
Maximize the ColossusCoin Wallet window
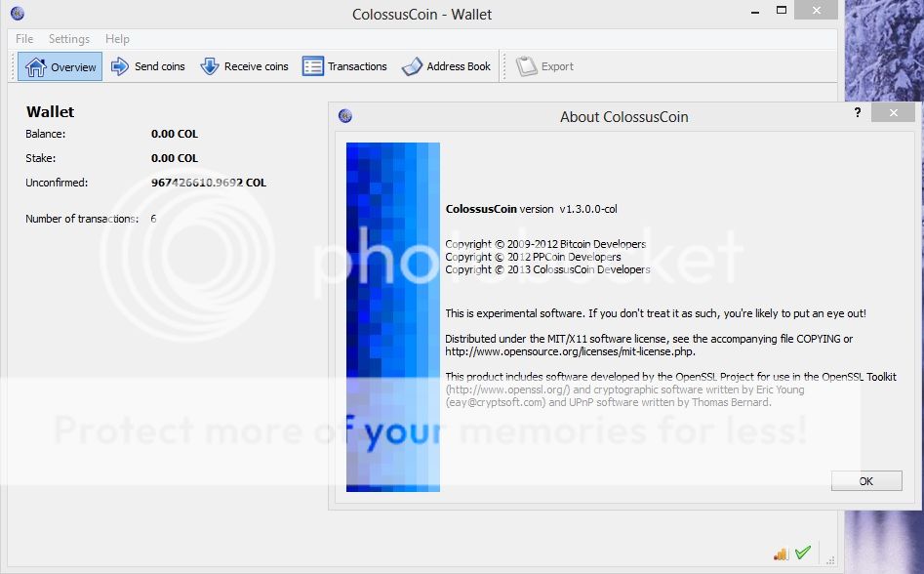(782, 10)
